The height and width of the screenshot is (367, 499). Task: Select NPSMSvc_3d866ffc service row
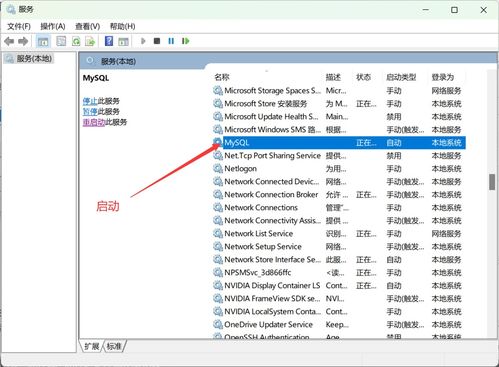point(339,273)
